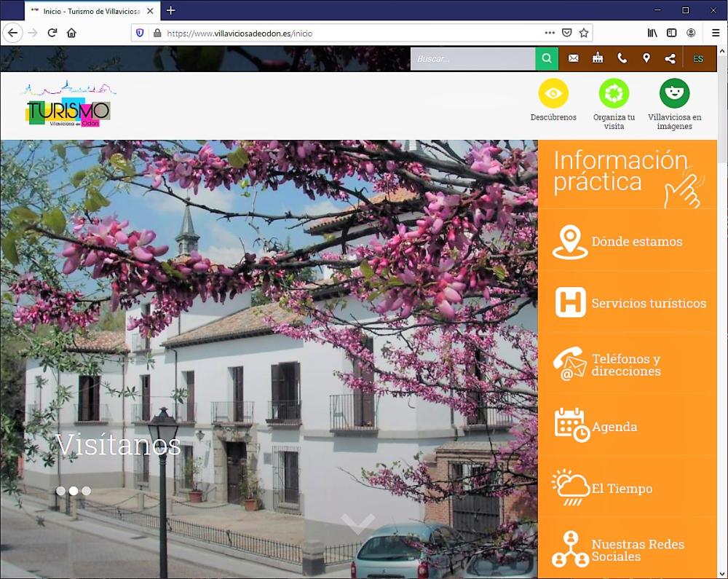Select the "Inicio - Turismo de Villaviciosa" tab

87,11
